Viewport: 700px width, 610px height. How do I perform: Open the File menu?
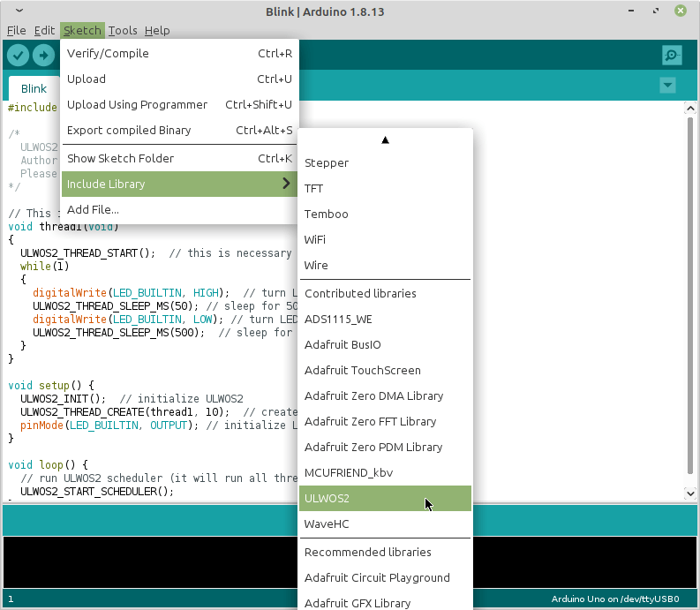coord(17,31)
